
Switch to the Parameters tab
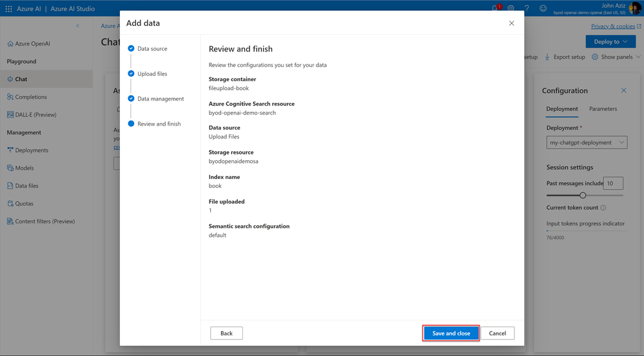[x=603, y=109]
